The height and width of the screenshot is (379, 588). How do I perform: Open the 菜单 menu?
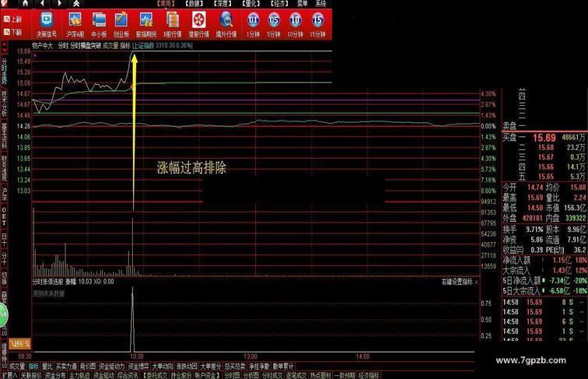pos(303,4)
